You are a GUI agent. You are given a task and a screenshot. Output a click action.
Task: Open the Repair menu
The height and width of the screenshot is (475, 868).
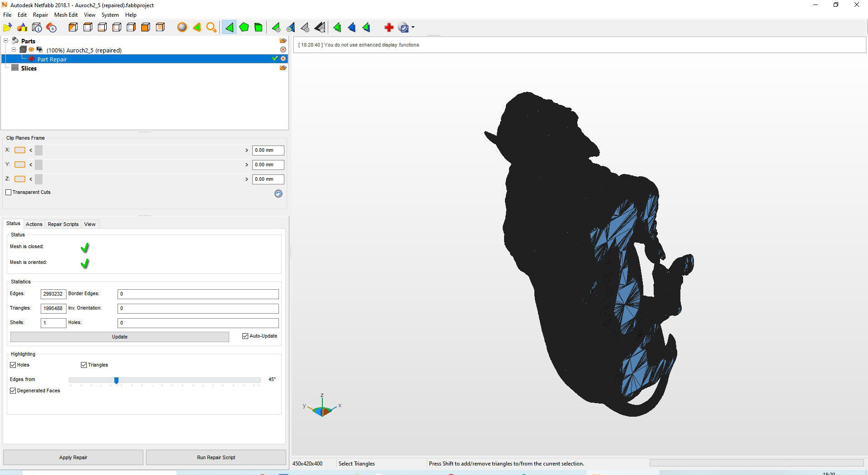(x=40, y=15)
